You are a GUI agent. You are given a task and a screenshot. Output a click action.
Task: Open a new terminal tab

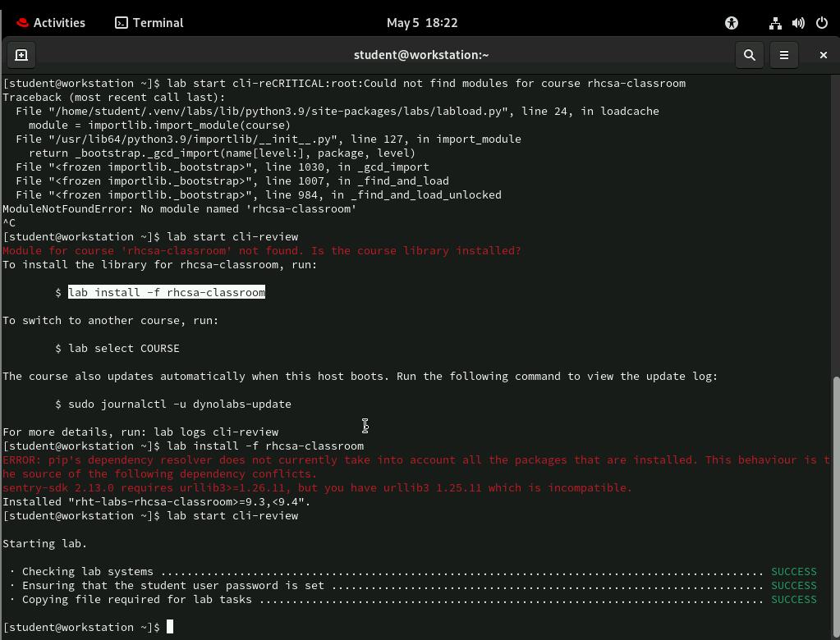coord(21,55)
